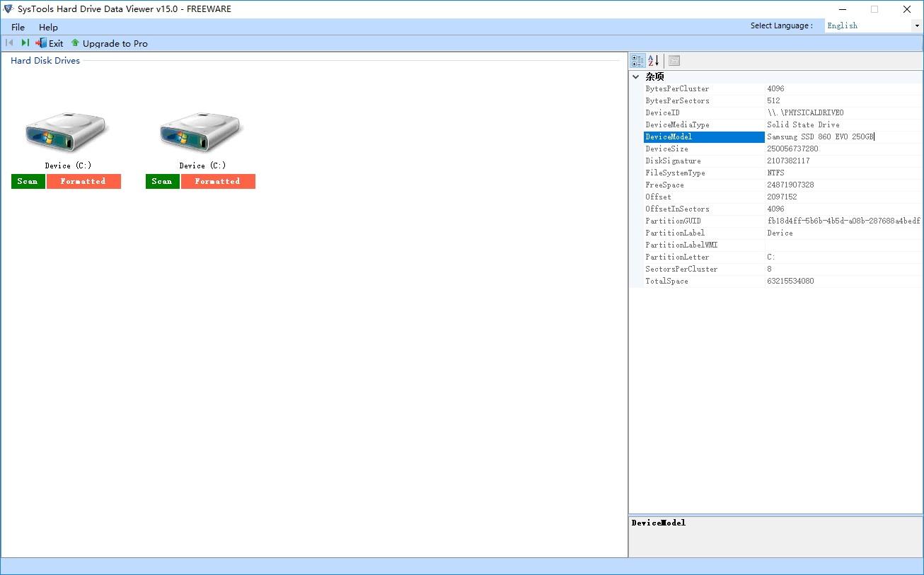Screen dimensions: 924x575
Task: Click the NTFS file system value
Action: (x=775, y=173)
